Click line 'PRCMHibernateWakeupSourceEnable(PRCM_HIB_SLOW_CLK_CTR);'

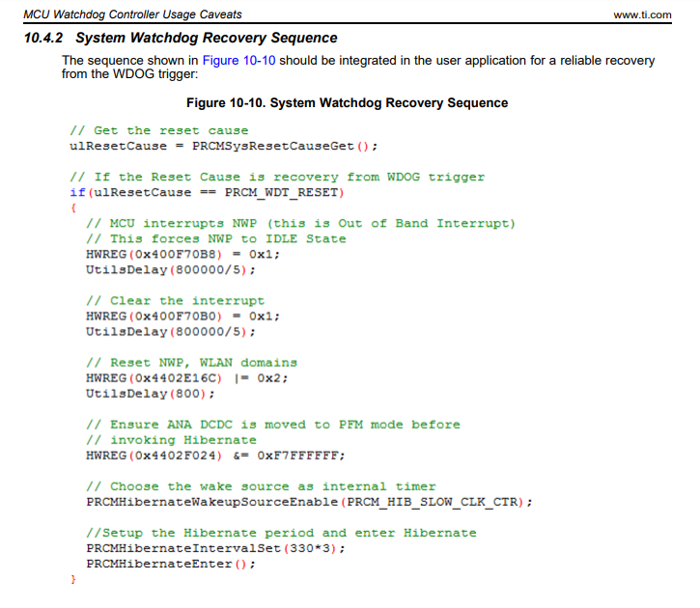[309, 502]
